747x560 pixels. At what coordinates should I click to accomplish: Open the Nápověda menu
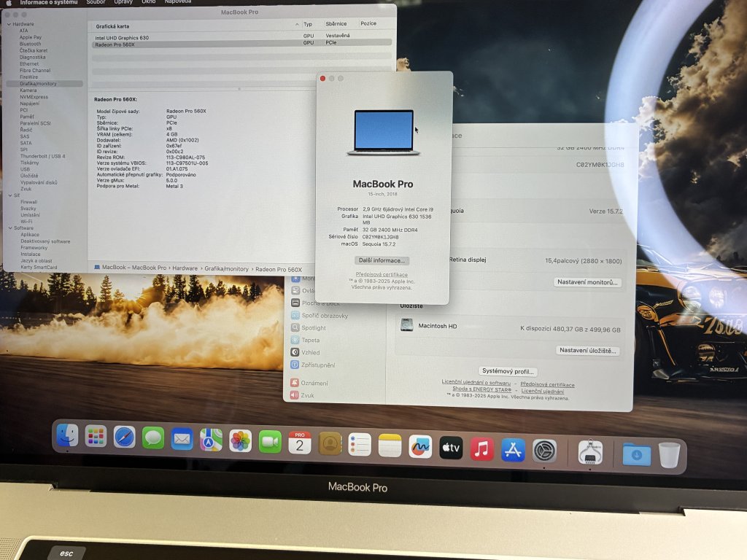coord(178,2)
